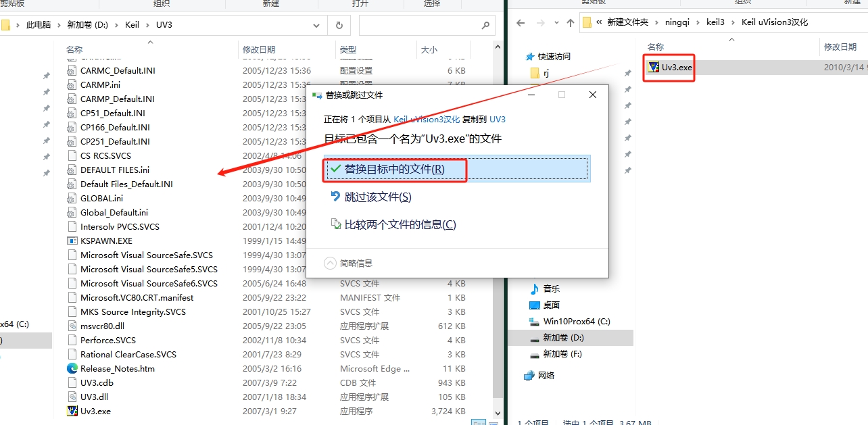The width and height of the screenshot is (868, 425).
Task: Select the Uv3.exe application icon in the UV3 folder
Action: tap(72, 411)
